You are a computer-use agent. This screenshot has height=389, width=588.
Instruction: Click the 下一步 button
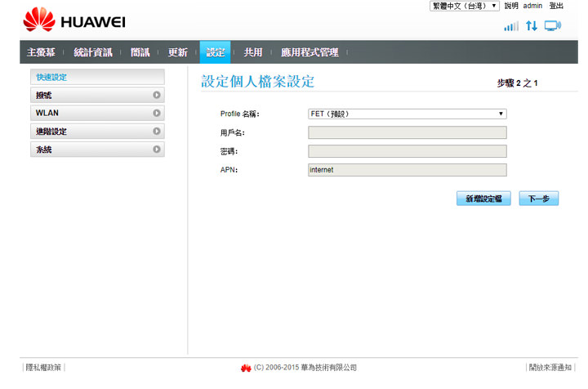pos(539,199)
